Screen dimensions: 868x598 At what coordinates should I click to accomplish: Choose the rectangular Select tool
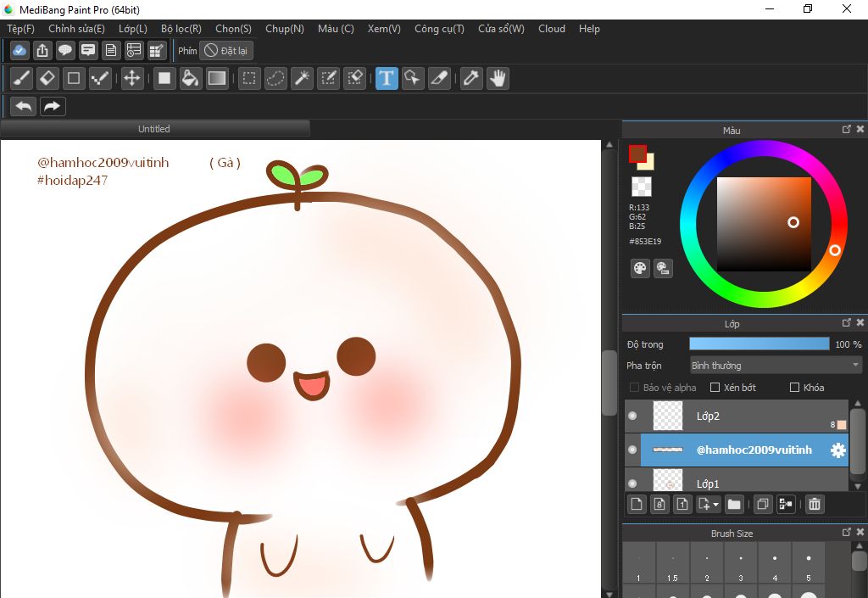(x=249, y=79)
